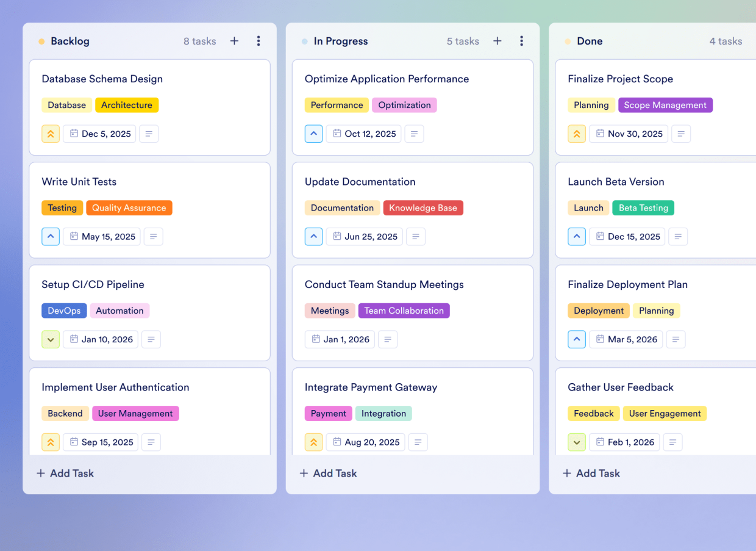The width and height of the screenshot is (756, 551).
Task: Click the description icon on Launch Beta Version
Action: pyautogui.click(x=678, y=236)
